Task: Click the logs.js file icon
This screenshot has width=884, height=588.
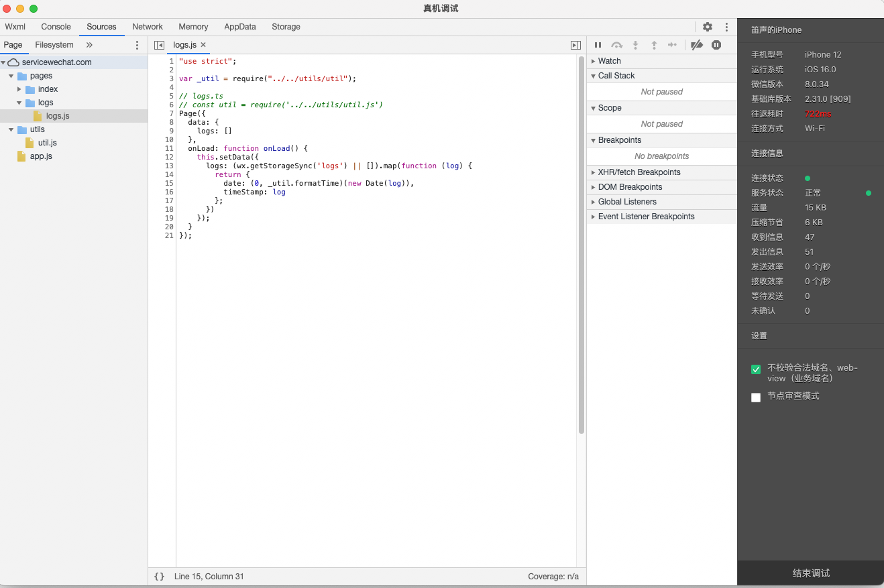Action: pos(38,116)
